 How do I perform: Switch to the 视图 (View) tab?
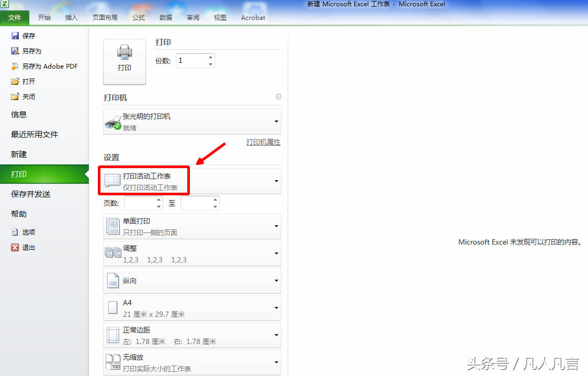point(220,18)
